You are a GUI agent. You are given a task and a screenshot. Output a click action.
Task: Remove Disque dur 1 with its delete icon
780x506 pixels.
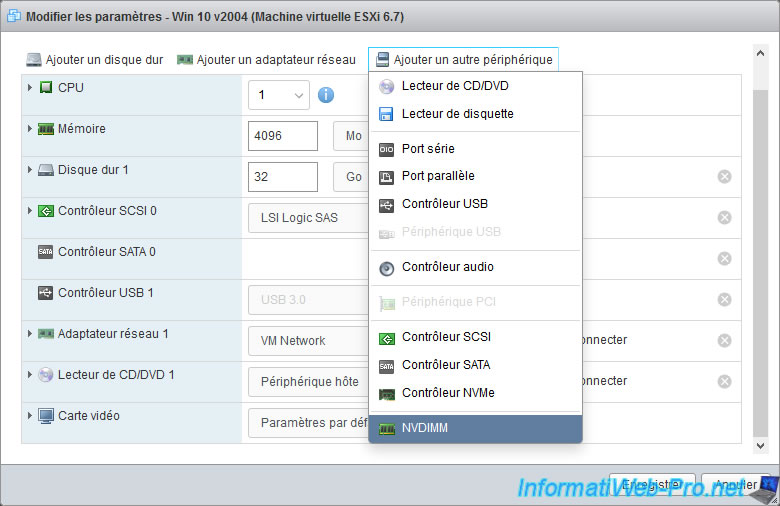pyautogui.click(x=724, y=177)
